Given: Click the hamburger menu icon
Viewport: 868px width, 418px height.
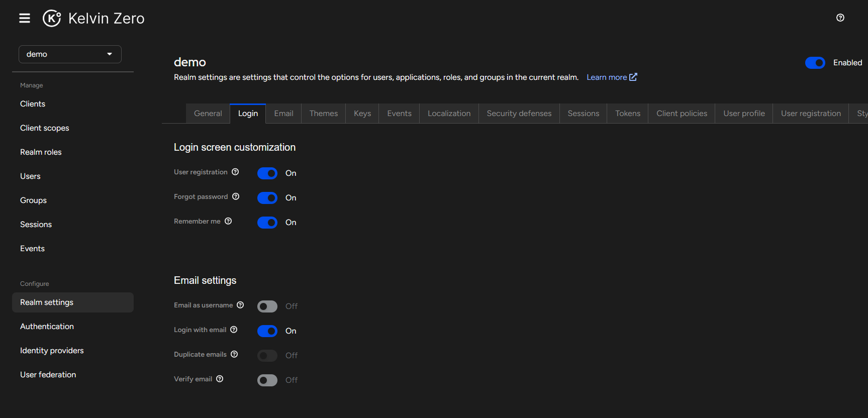Looking at the screenshot, I should coord(25,19).
